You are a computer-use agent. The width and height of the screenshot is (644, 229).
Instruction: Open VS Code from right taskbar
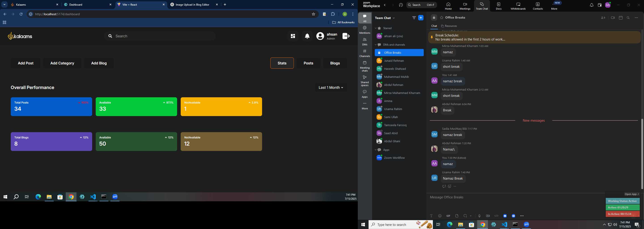point(504,225)
